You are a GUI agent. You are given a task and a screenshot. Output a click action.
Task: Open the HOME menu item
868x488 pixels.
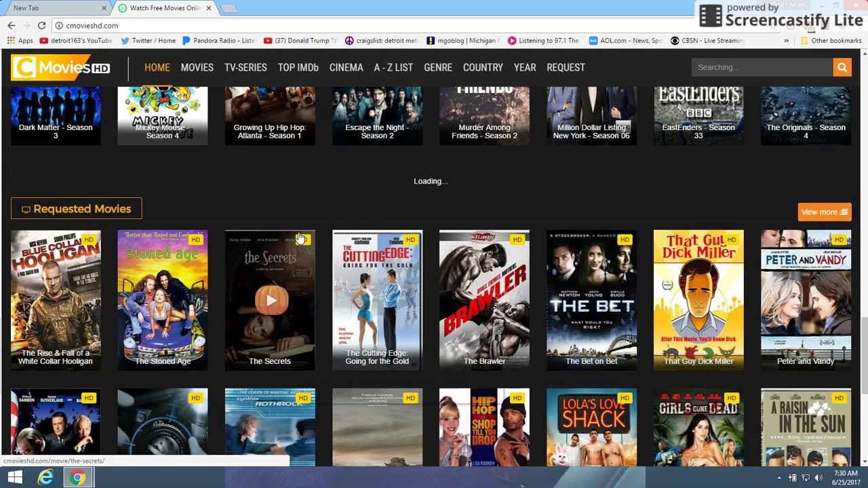pyautogui.click(x=157, y=67)
